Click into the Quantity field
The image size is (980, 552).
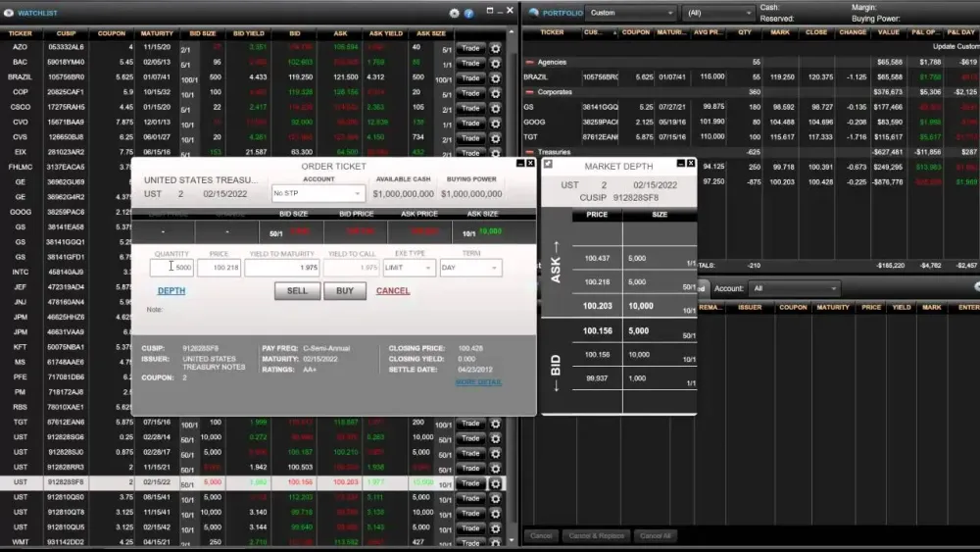coord(171,268)
